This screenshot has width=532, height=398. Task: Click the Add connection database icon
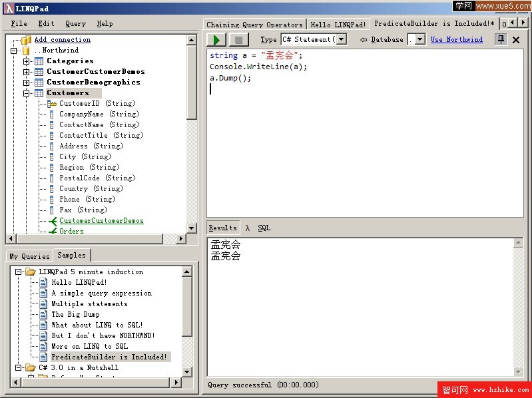tap(26, 40)
